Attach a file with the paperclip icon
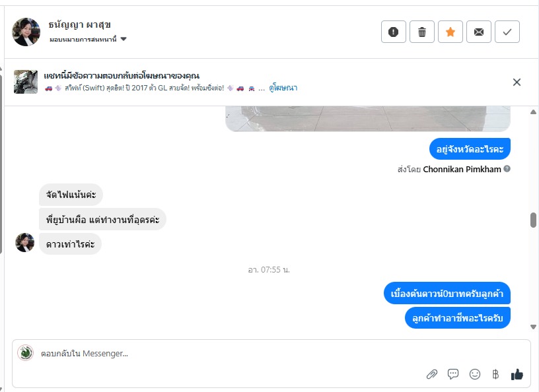This screenshot has width=539, height=392. (x=432, y=374)
